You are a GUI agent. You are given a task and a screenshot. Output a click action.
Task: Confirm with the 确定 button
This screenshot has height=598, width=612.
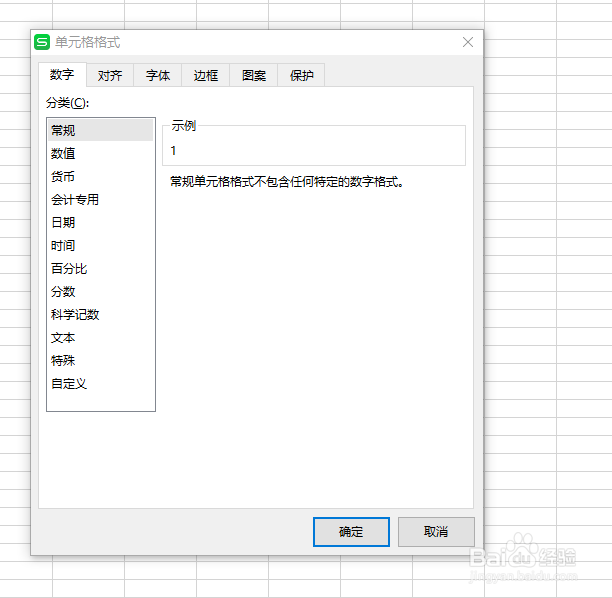click(x=351, y=532)
